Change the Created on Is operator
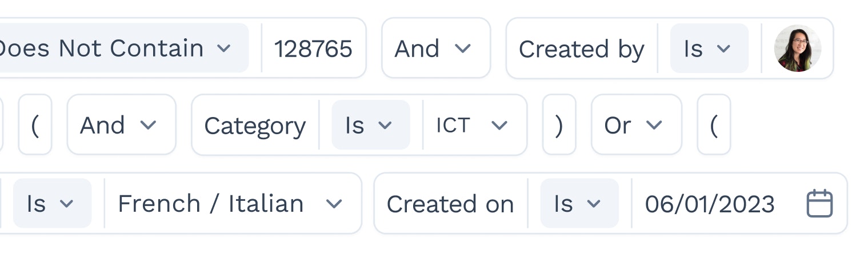 point(579,204)
